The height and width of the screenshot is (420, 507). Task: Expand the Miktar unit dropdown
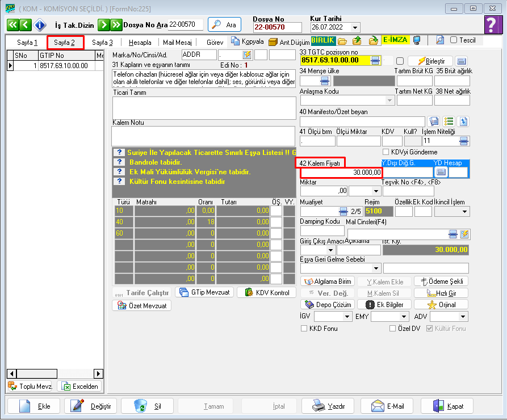click(376, 191)
